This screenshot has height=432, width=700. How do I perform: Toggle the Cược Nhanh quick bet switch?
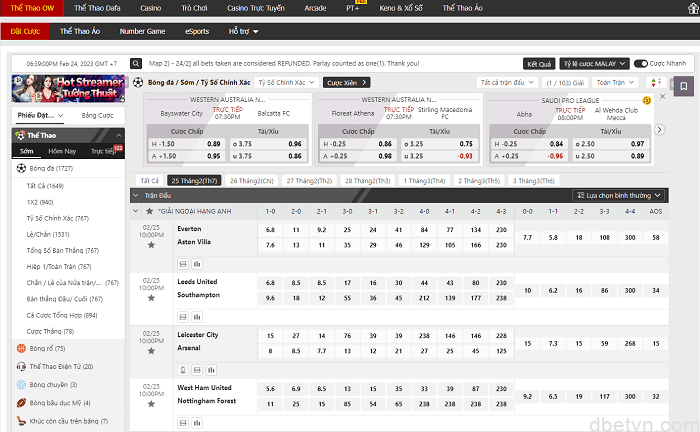(641, 64)
